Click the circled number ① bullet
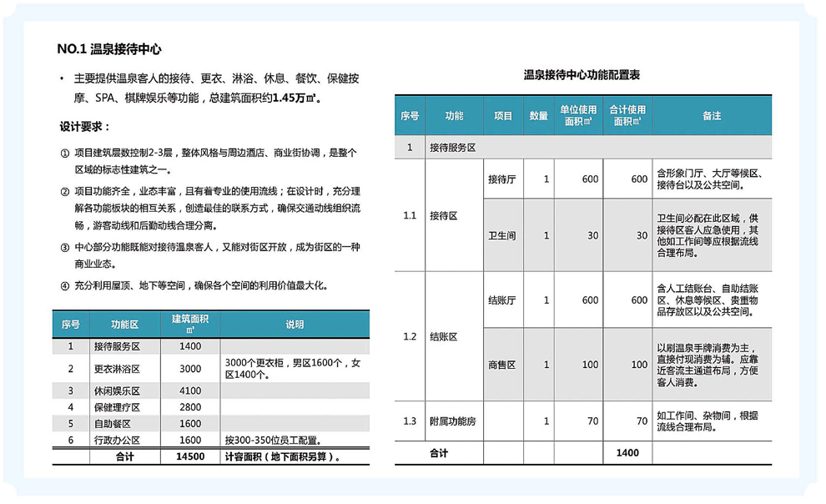The height and width of the screenshot is (504, 826). click(x=65, y=154)
